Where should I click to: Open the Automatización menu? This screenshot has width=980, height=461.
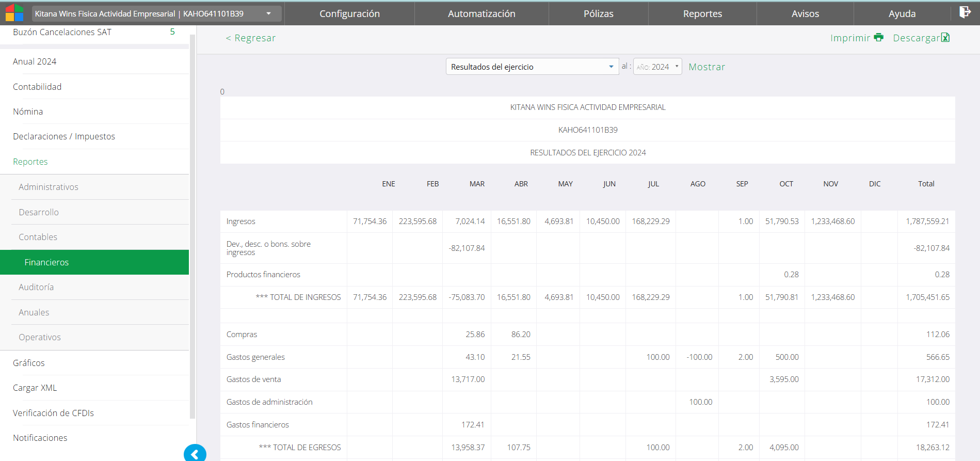click(x=481, y=14)
